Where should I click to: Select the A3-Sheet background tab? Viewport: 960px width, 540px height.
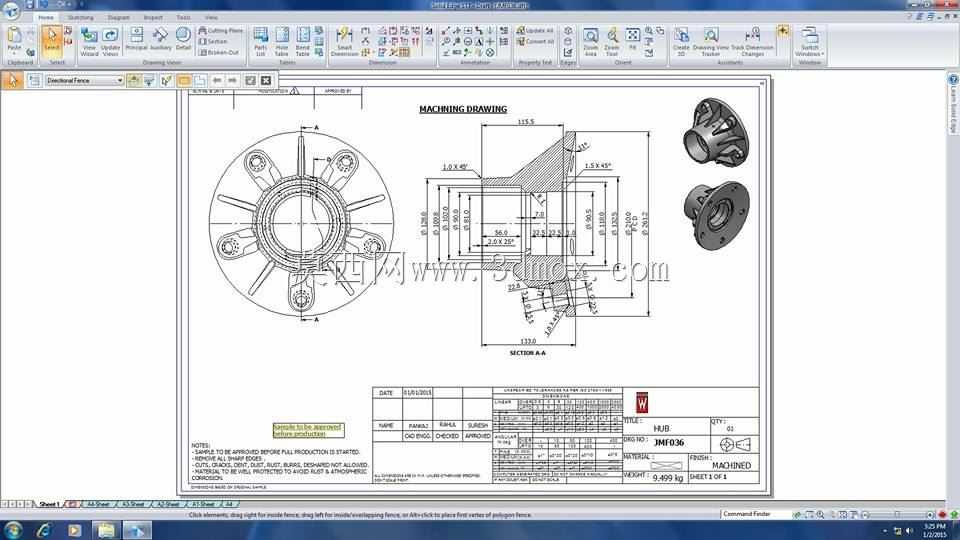[x=133, y=504]
